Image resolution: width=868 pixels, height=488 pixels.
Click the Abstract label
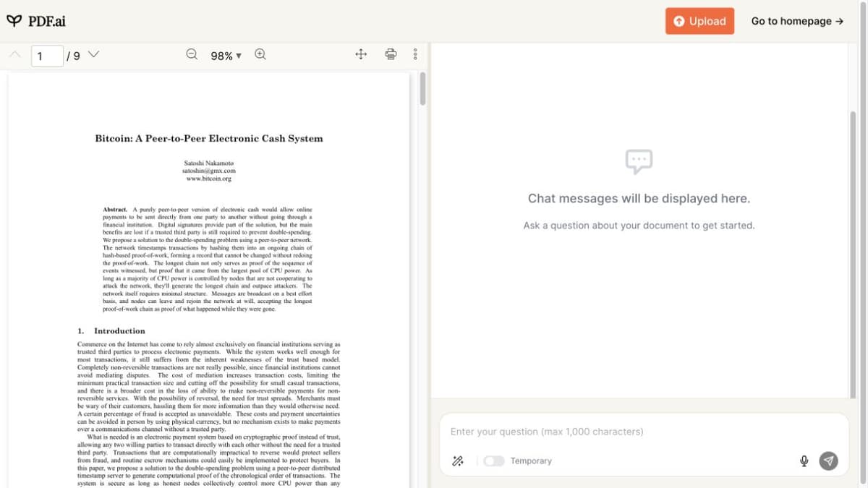click(x=116, y=209)
